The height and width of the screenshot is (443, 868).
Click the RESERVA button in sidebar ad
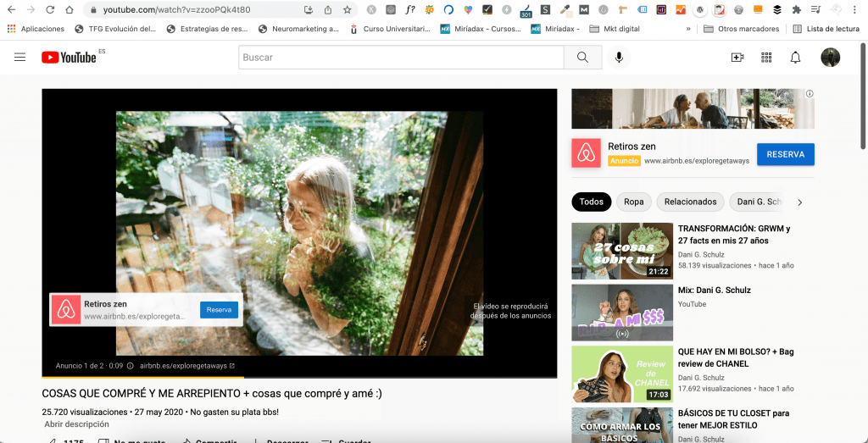[x=786, y=154]
